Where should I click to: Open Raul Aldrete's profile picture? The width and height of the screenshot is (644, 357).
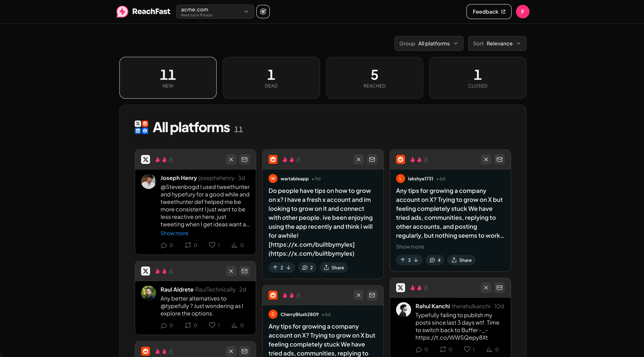pyautogui.click(x=149, y=293)
